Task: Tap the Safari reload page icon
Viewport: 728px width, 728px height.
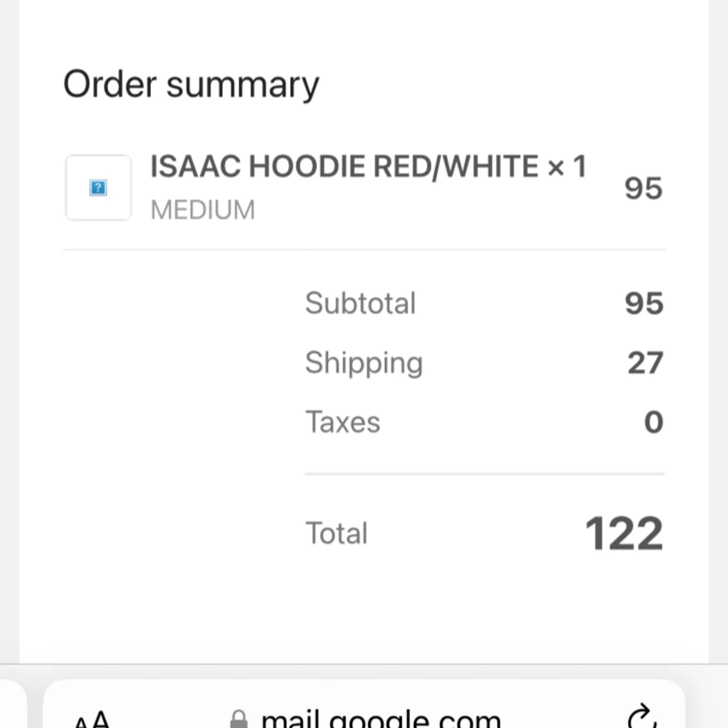Action: (x=643, y=716)
